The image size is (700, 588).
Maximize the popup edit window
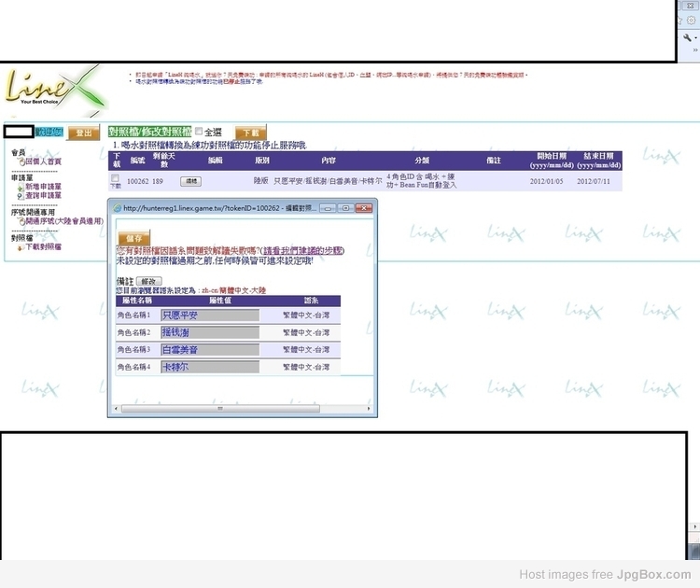(344, 207)
